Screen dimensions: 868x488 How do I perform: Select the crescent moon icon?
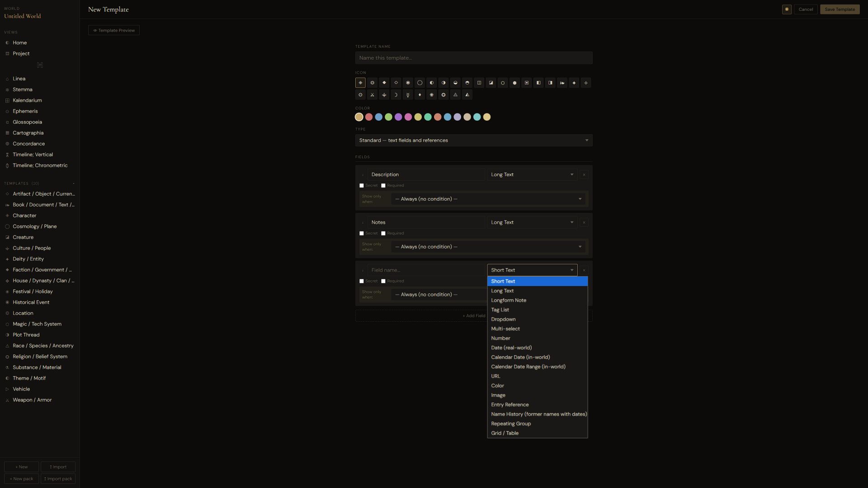pos(396,95)
